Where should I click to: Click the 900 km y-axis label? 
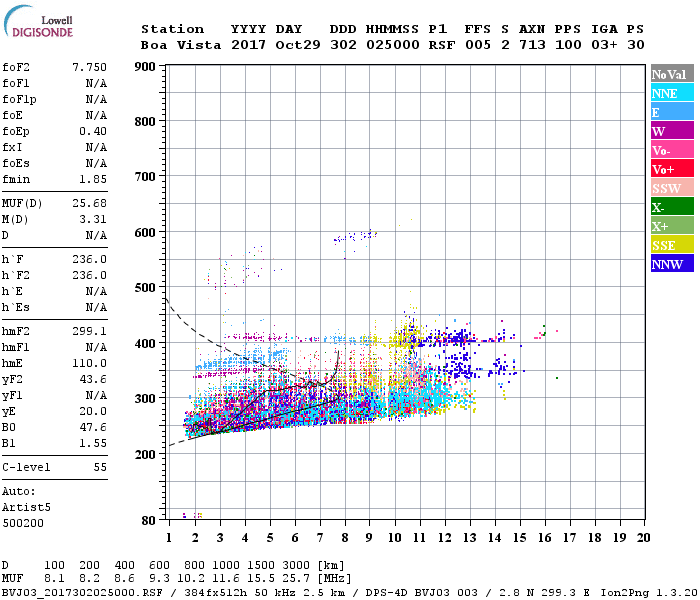pyautogui.click(x=145, y=67)
